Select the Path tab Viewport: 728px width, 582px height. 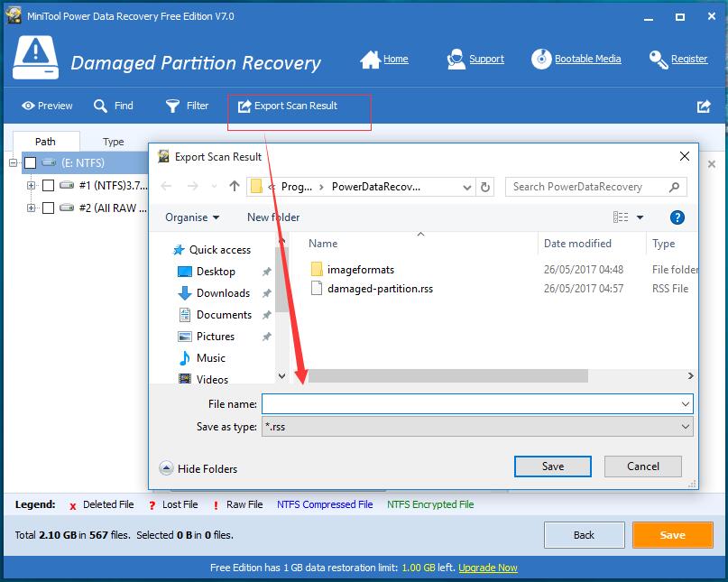(46, 141)
